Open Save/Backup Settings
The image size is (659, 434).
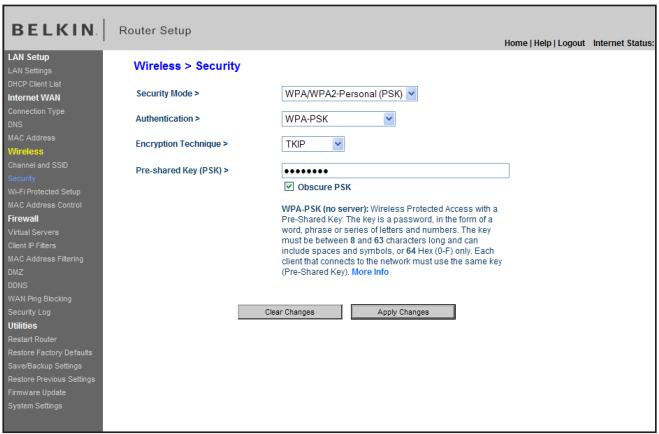click(45, 366)
